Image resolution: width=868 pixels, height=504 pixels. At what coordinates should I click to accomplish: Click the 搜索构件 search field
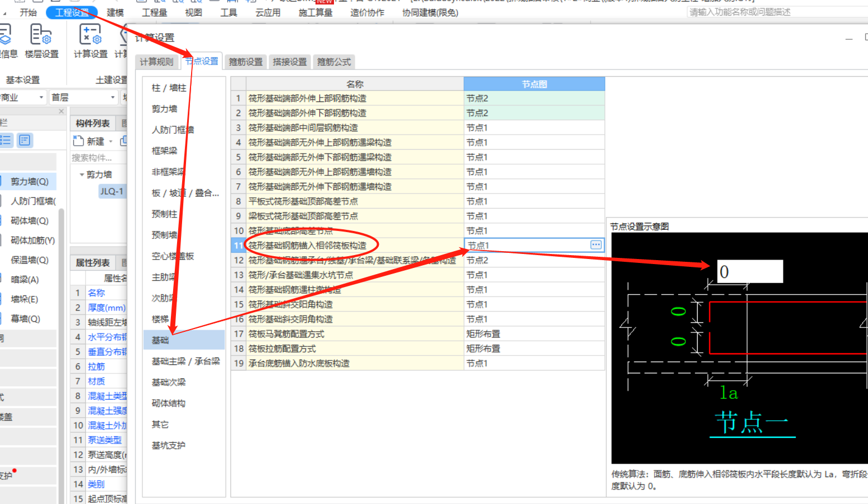coord(99,158)
